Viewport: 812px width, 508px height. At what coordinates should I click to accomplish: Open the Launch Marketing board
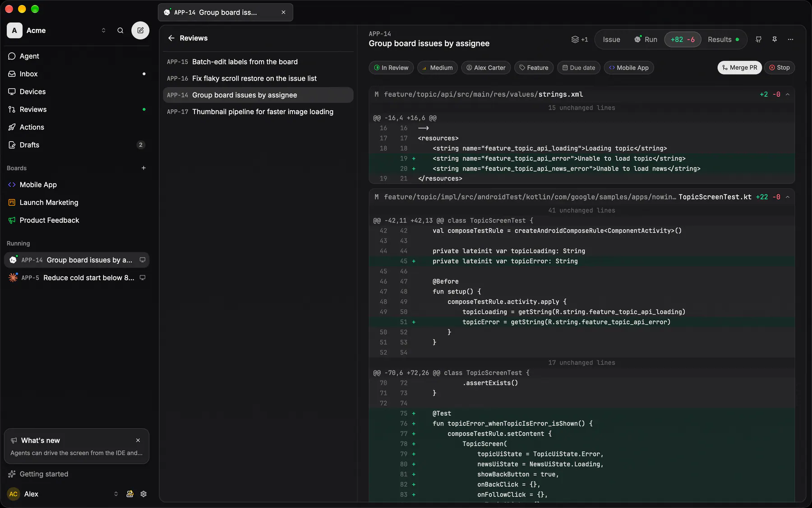coord(77,203)
